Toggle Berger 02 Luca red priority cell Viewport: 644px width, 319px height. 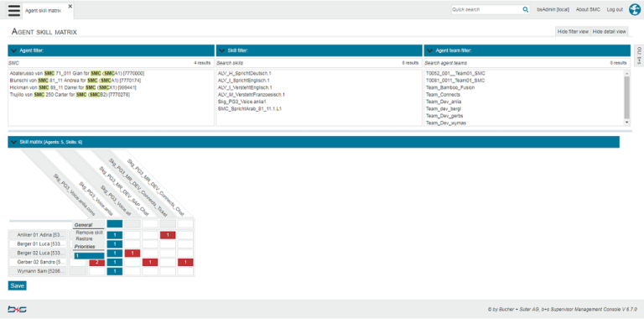[x=132, y=254]
